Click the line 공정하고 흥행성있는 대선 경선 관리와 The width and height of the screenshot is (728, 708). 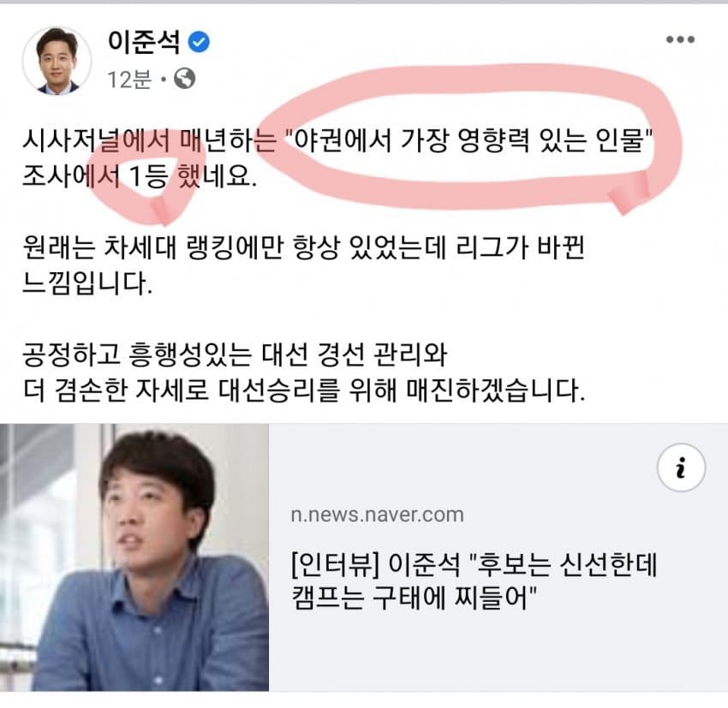pyautogui.click(x=235, y=355)
